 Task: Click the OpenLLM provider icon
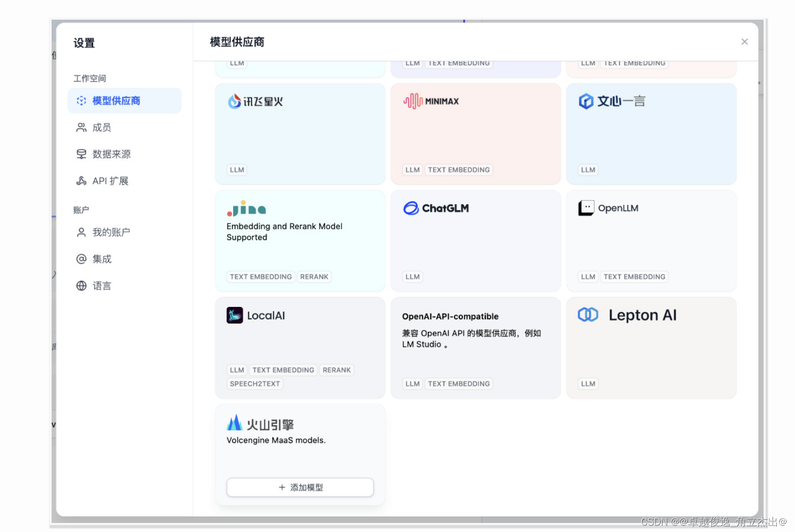(x=586, y=208)
